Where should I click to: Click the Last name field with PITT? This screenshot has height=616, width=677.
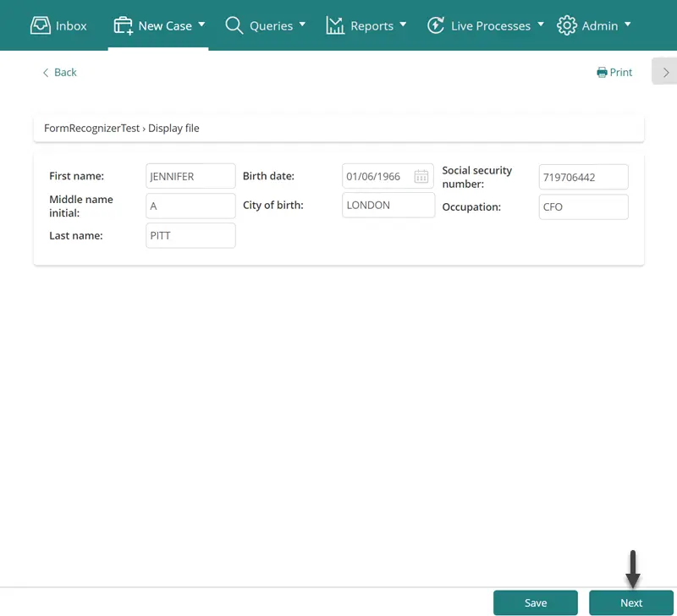191,236
